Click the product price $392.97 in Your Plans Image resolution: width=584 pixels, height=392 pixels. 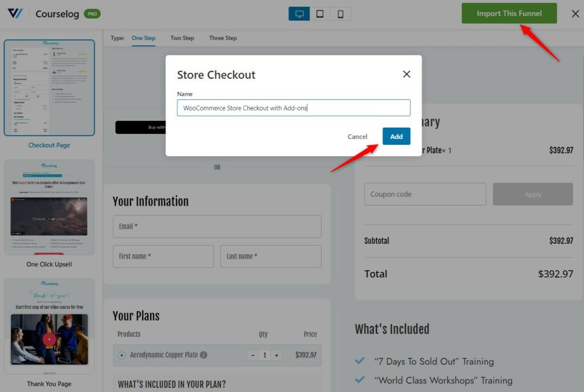(306, 355)
